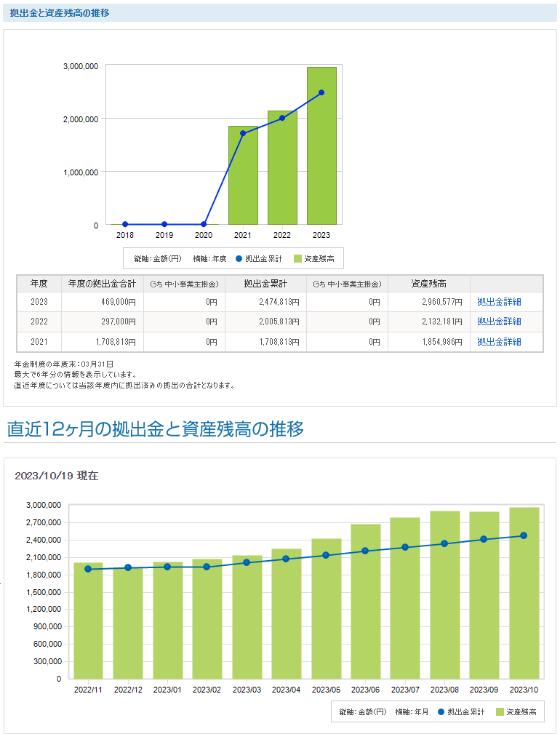Image resolution: width=560 pixels, height=742 pixels.
Task: Select the 2023 data point in annual chart
Action: (321, 92)
